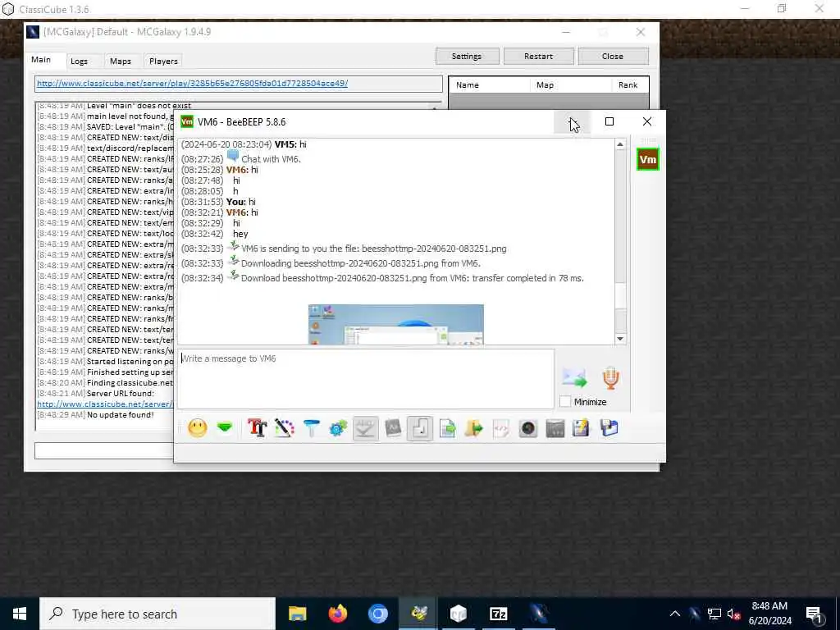Click the 'Type here to search' taskbar box
Image resolution: width=840 pixels, height=630 pixels.
(x=157, y=614)
